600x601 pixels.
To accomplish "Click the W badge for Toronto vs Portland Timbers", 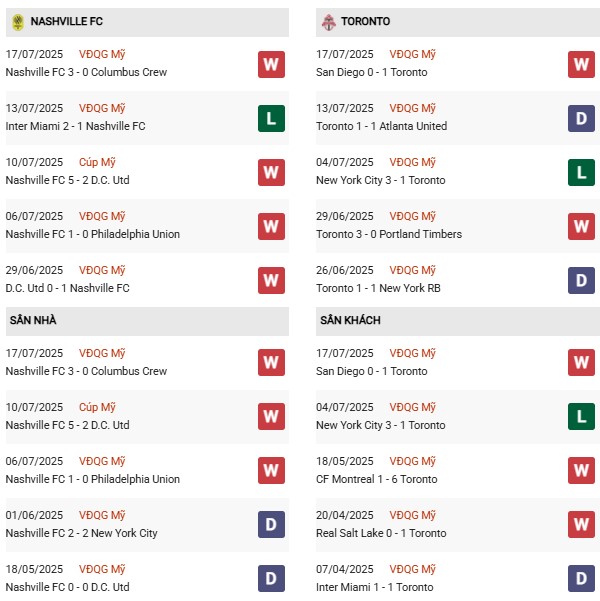I will [582, 226].
